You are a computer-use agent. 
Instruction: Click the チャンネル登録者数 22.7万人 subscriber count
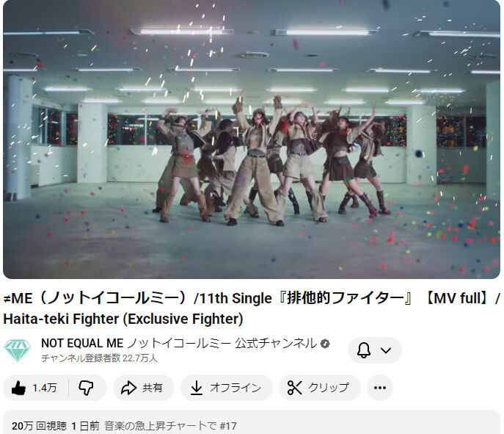pos(99,358)
